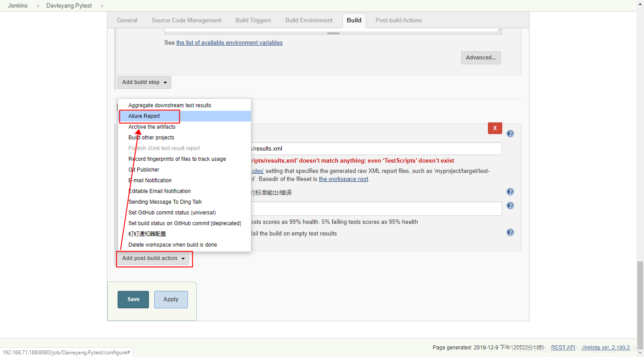Switch to the Build Triggers tab
Image resolution: width=644 pixels, height=357 pixels.
253,20
